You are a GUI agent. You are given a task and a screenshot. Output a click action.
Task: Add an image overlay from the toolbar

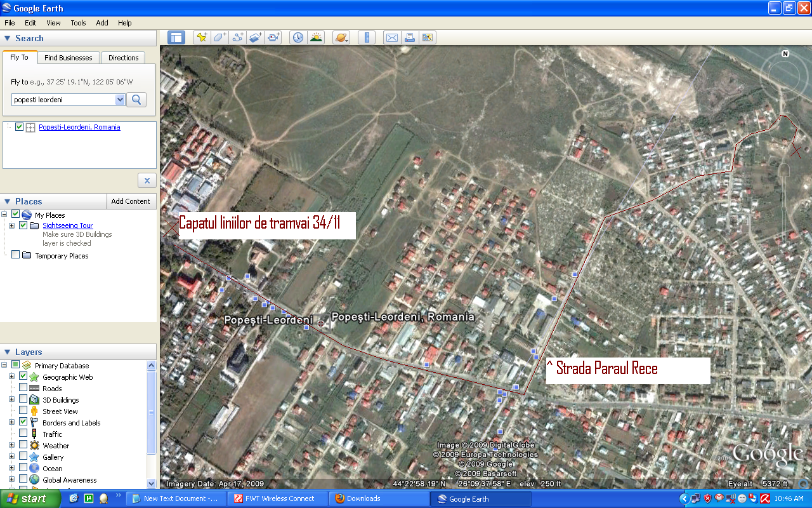click(256, 37)
